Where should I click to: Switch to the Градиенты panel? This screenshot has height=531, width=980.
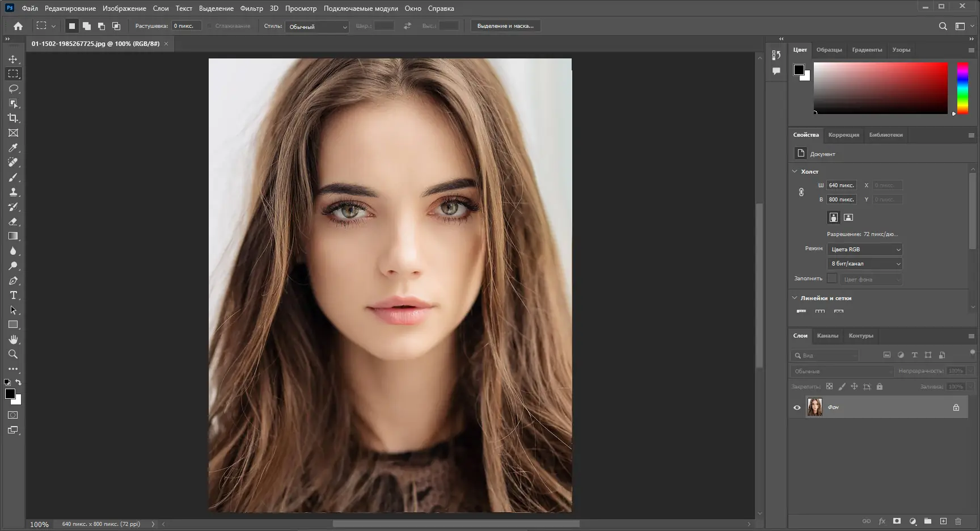(x=867, y=50)
